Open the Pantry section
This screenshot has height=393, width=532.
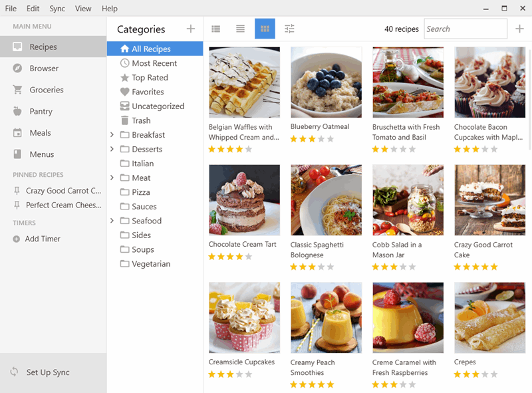click(x=41, y=111)
